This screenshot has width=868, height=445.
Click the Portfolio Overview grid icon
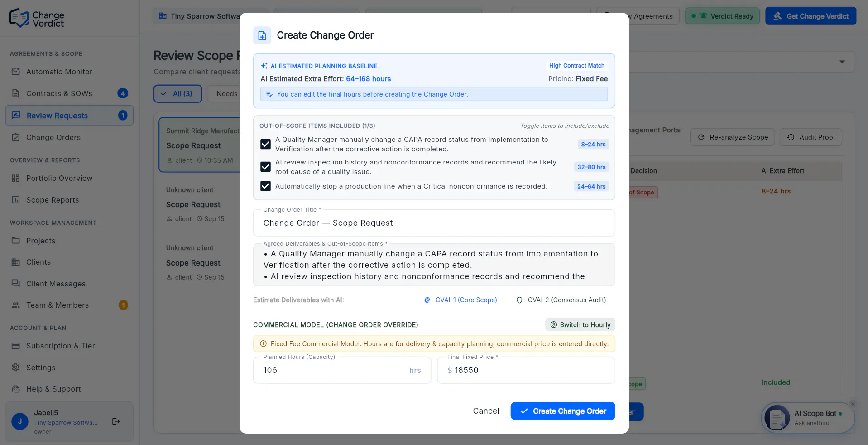click(16, 178)
